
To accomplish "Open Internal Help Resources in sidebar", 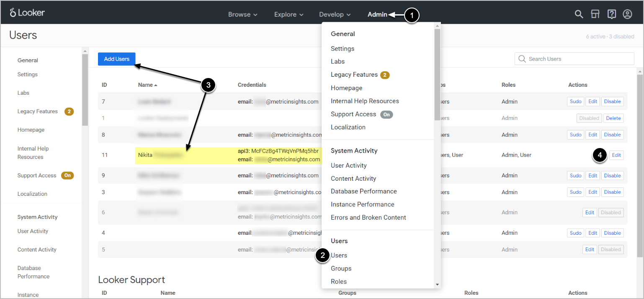I will click(x=33, y=153).
